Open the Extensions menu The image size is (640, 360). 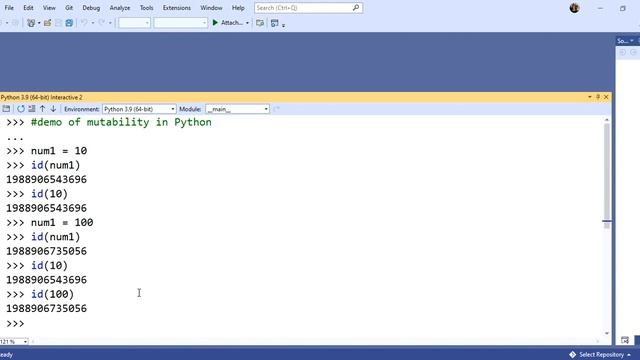click(177, 8)
